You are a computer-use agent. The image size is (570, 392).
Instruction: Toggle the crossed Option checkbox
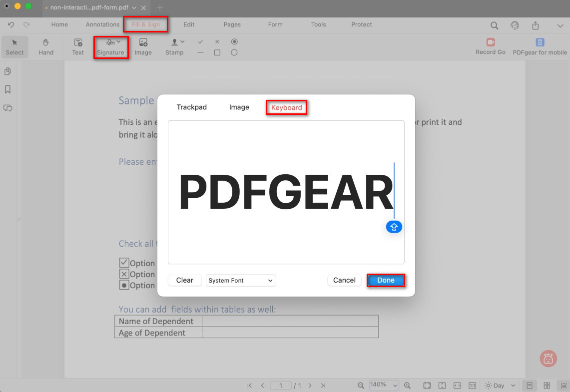pyautogui.click(x=124, y=274)
